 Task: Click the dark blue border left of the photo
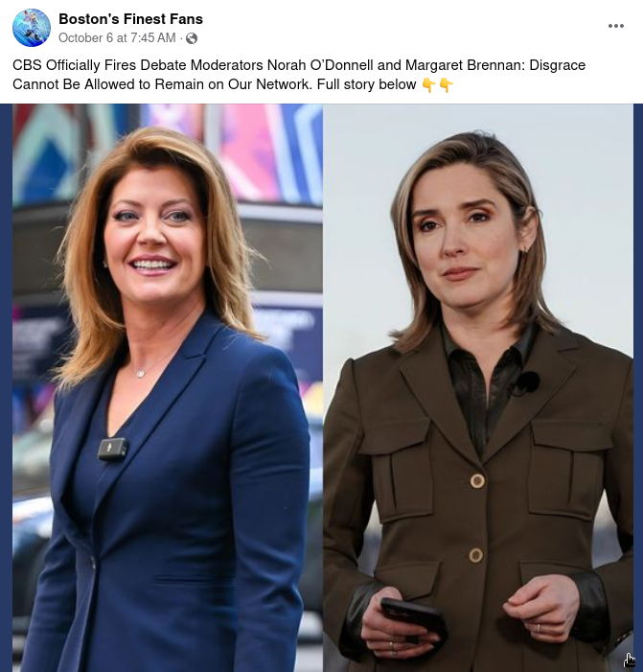[6, 388]
